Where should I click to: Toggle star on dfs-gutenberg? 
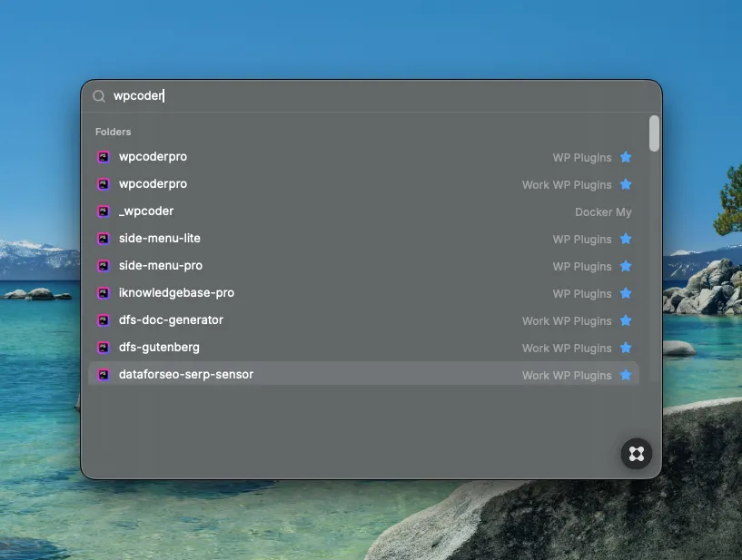tap(626, 348)
